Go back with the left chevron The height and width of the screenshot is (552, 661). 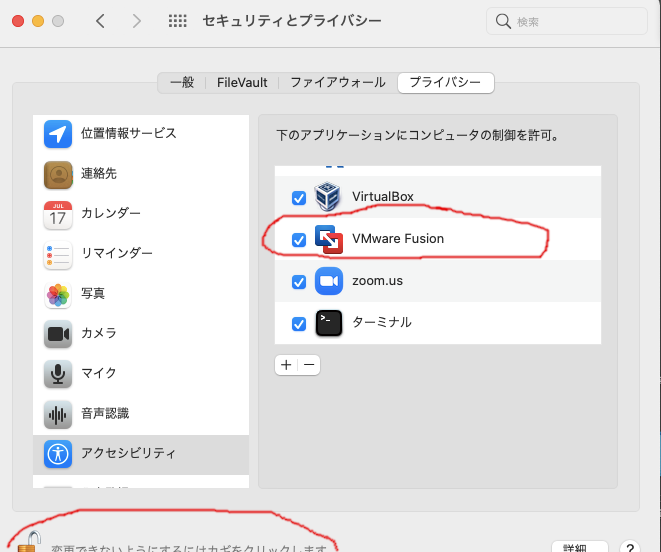tap(100, 21)
